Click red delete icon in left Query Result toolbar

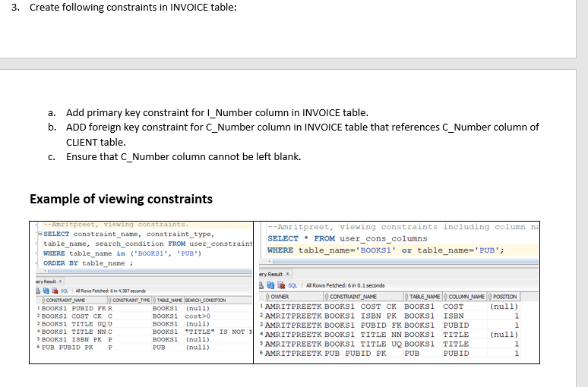pyautogui.click(x=55, y=291)
